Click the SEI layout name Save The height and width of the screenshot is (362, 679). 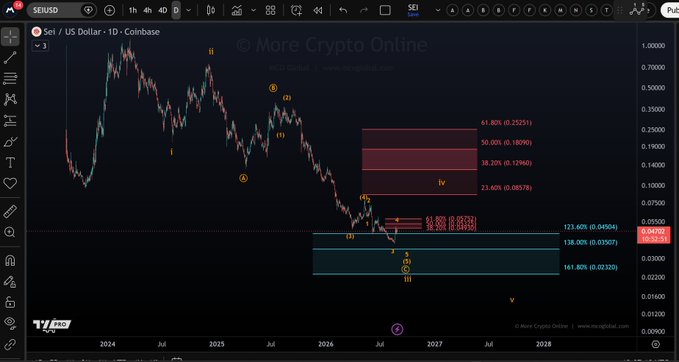pyautogui.click(x=413, y=10)
